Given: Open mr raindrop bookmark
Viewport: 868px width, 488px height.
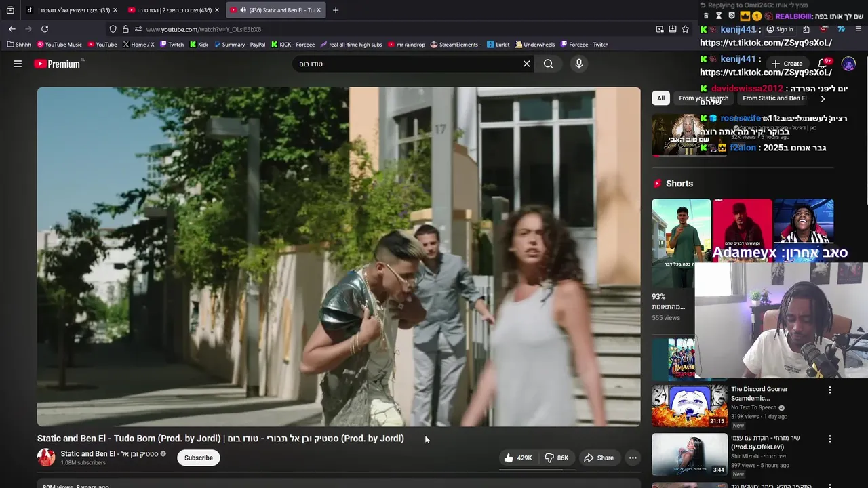Looking at the screenshot, I should (407, 45).
